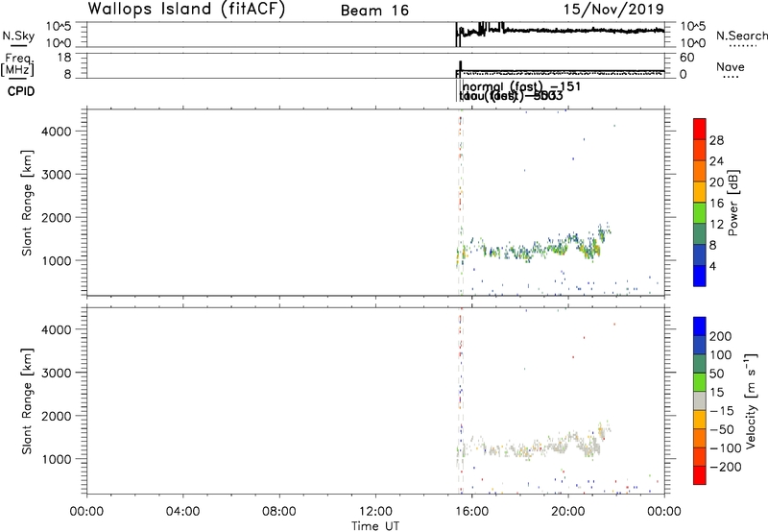Click the "N.Sky" legend label
This screenshot has height=532, width=768.
click(18, 36)
